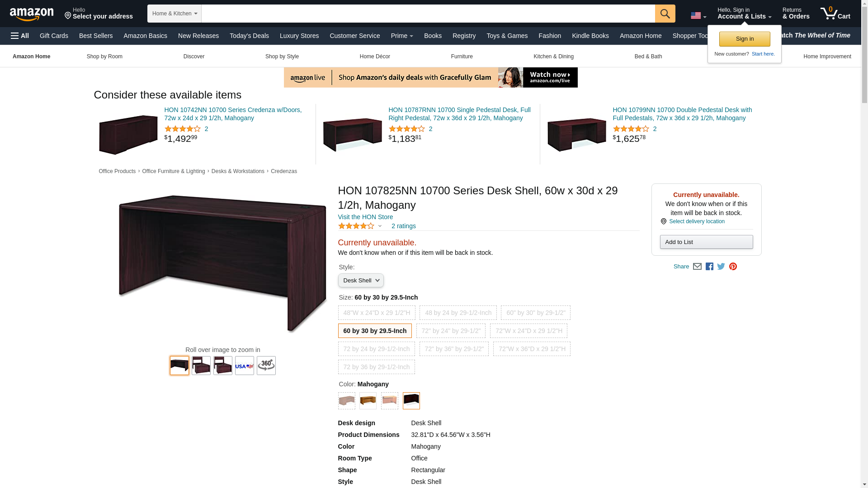Viewport: 868px width, 488px height.
Task: Click the search magnifier button
Action: click(x=665, y=14)
